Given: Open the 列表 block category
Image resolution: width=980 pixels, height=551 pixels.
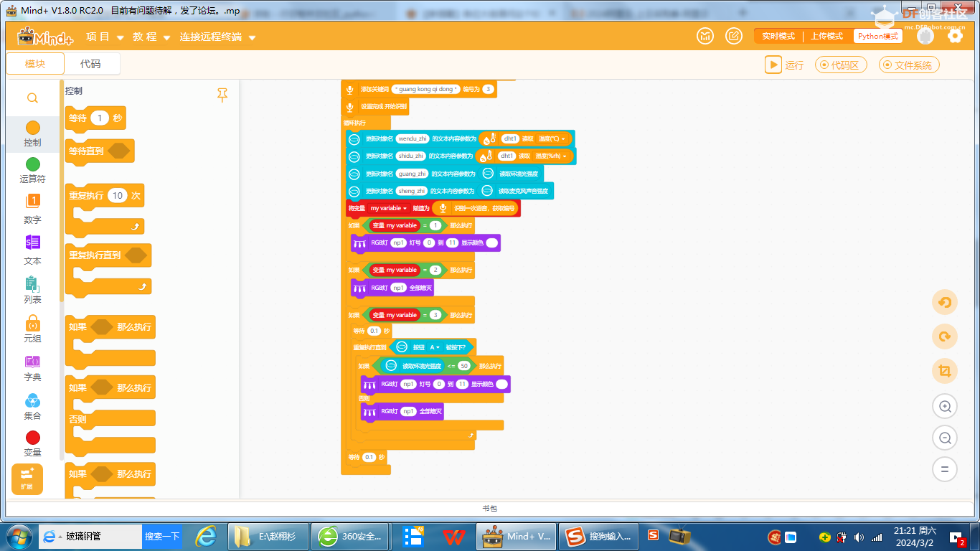Looking at the screenshot, I should point(32,289).
